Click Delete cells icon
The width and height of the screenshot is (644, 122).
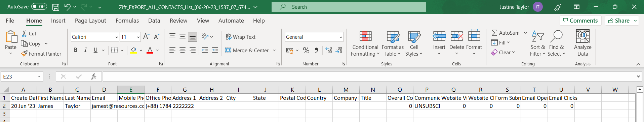tap(457, 36)
